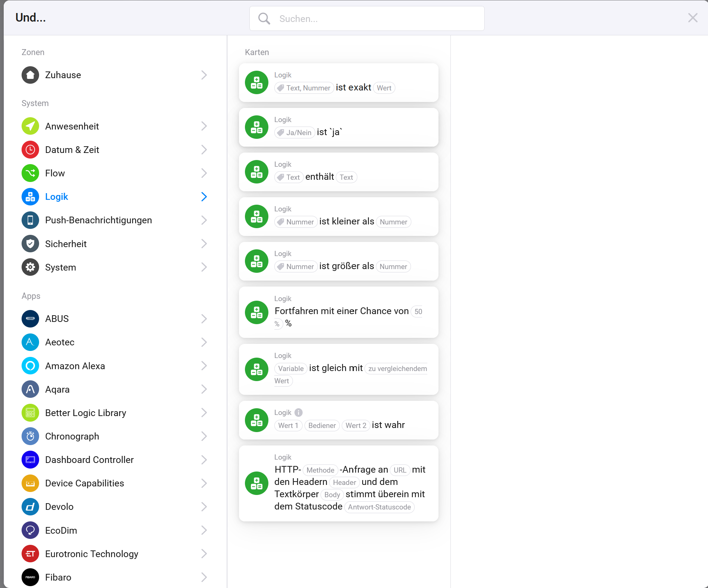Expand the ABUS chevron
Screen dimensions: 708x588
click(204, 319)
